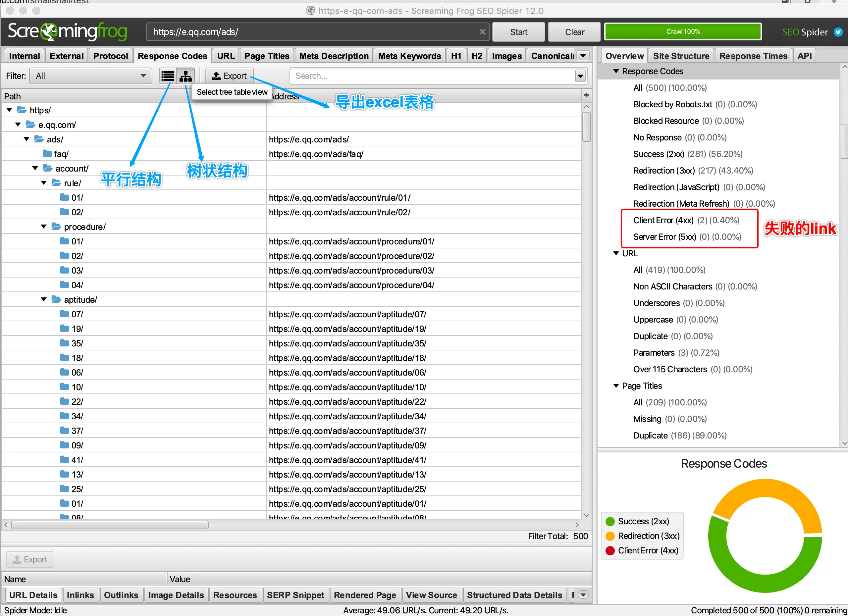The image size is (848, 616).
Task: Click the green Crawl 100% progress bar
Action: coord(683,32)
